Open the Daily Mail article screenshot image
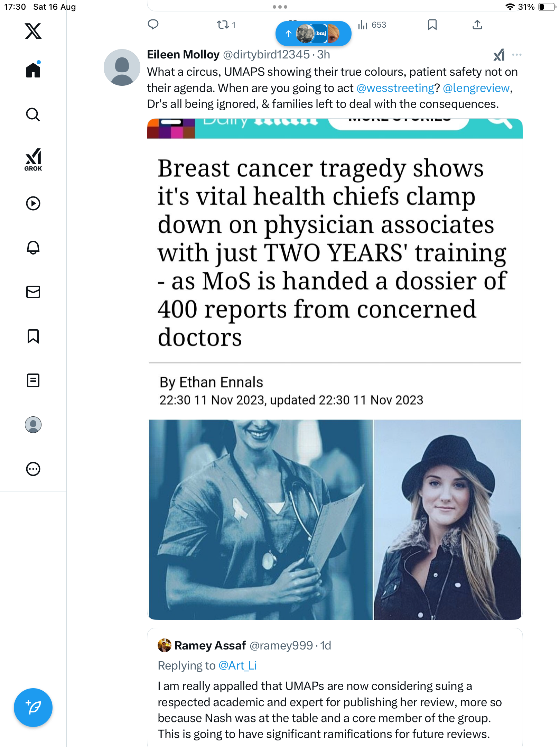 pos(335,369)
